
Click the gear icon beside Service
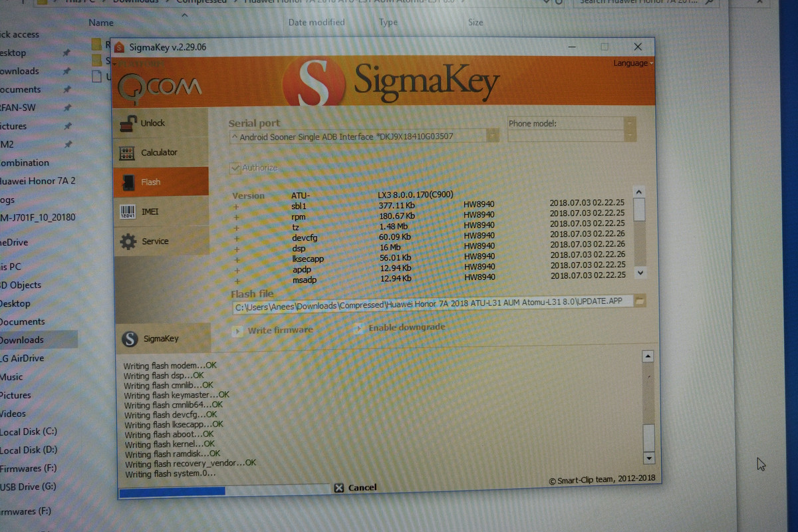click(x=128, y=242)
